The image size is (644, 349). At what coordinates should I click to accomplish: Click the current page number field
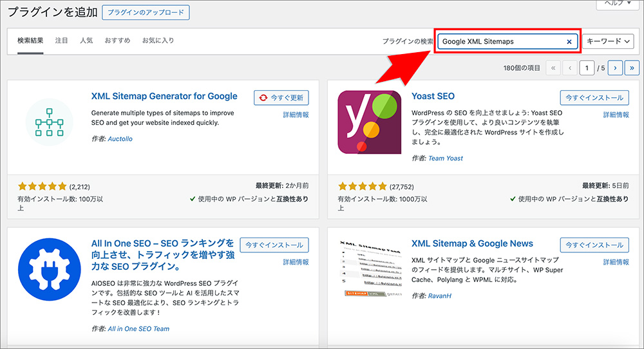click(x=587, y=68)
